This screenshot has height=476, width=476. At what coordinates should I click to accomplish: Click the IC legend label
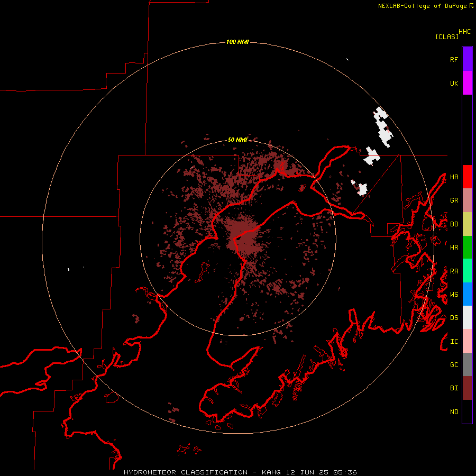coord(454,342)
